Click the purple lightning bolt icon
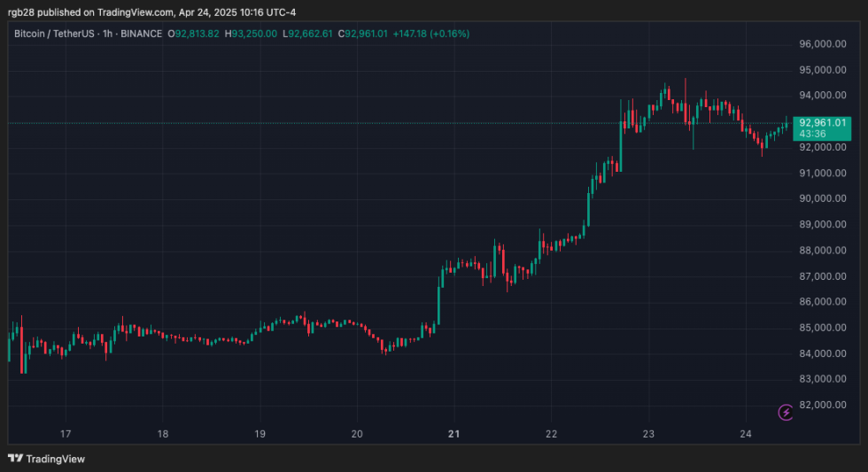This screenshot has height=472, width=868. point(786,412)
